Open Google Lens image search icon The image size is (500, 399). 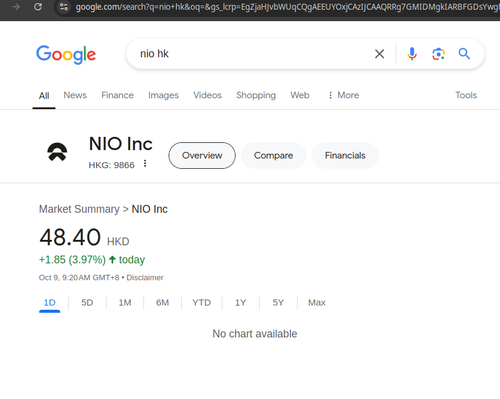click(x=438, y=54)
